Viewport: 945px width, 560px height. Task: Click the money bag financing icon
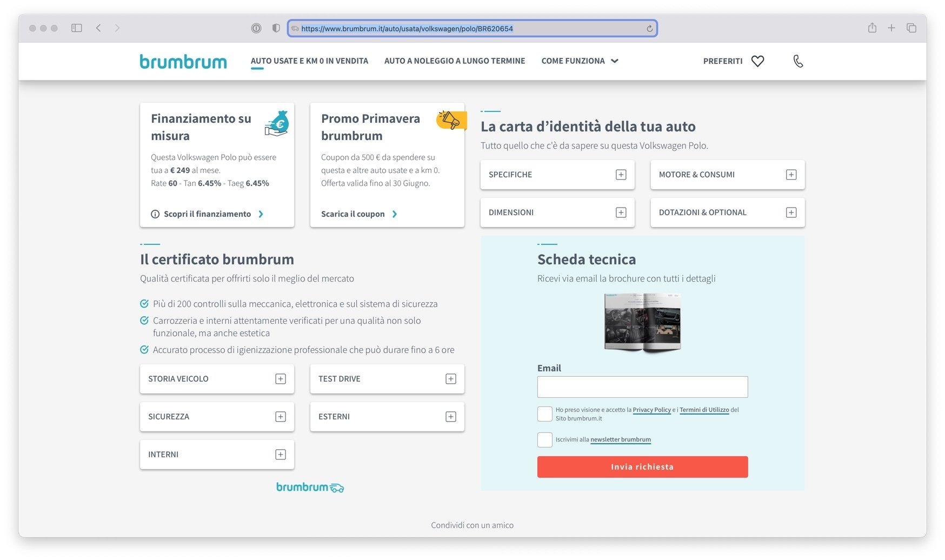coord(277,123)
